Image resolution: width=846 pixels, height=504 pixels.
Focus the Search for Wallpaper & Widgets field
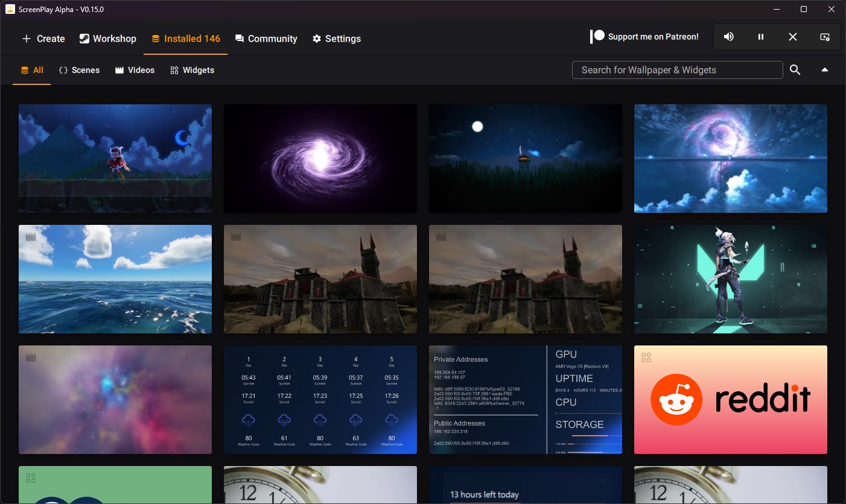pos(677,70)
